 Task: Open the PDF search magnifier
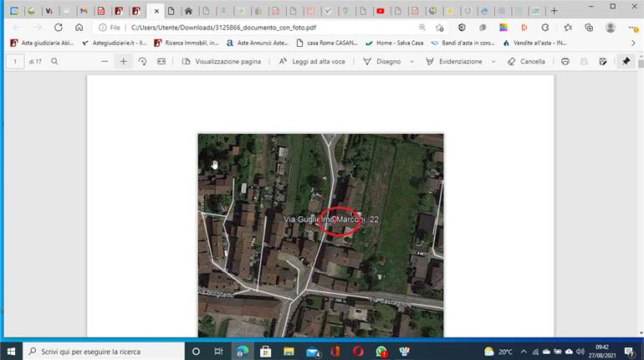click(x=54, y=61)
